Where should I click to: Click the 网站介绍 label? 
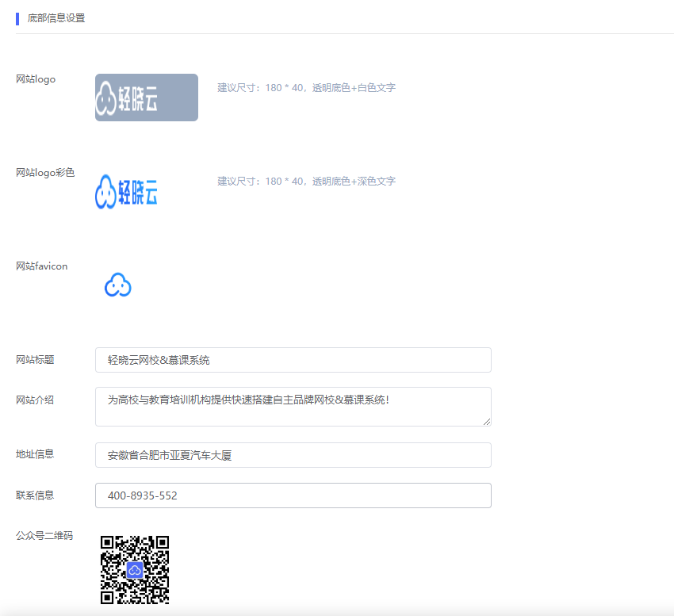[x=35, y=400]
